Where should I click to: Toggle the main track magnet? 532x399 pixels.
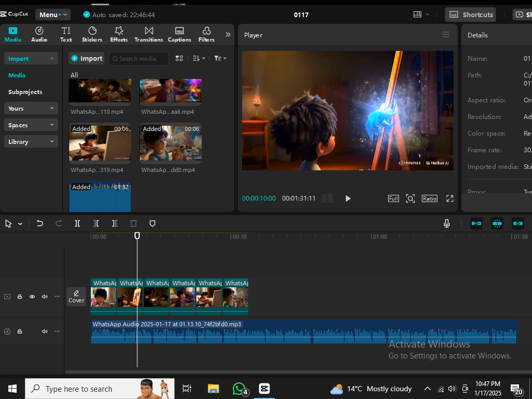click(476, 223)
